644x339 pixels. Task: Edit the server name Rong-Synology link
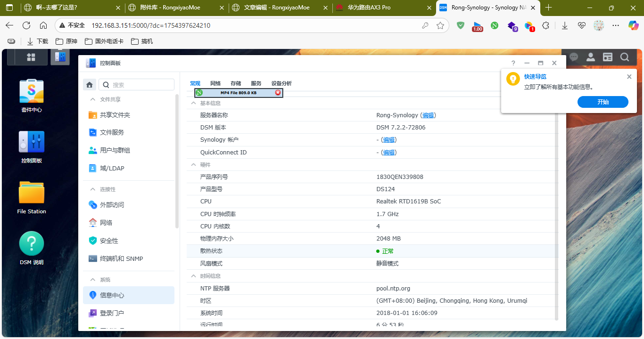point(428,115)
